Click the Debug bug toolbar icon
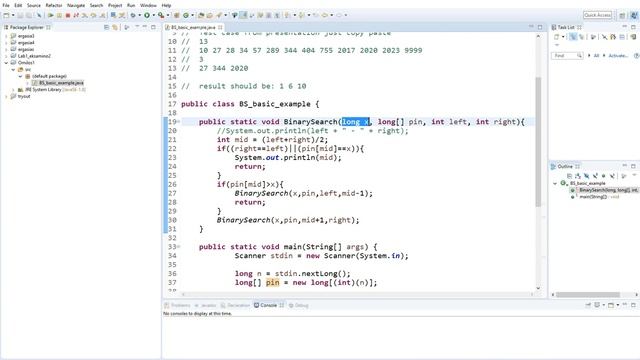640x360 pixels. point(133,15)
